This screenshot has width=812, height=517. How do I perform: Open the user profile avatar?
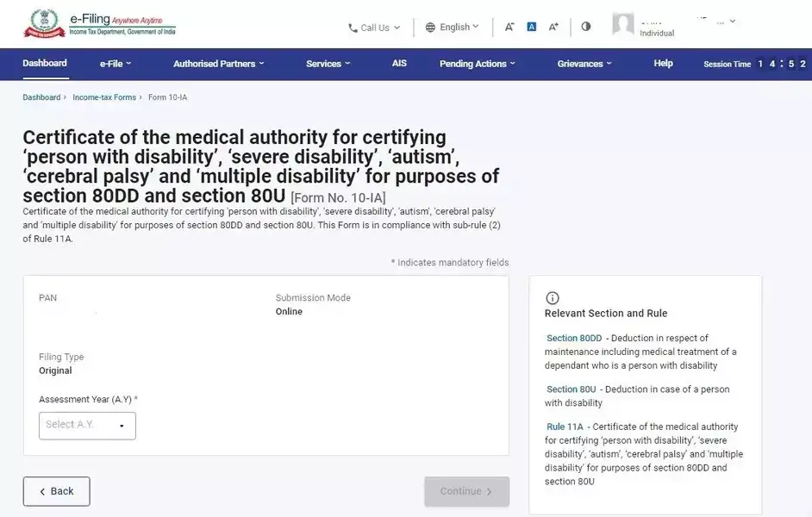pos(622,24)
